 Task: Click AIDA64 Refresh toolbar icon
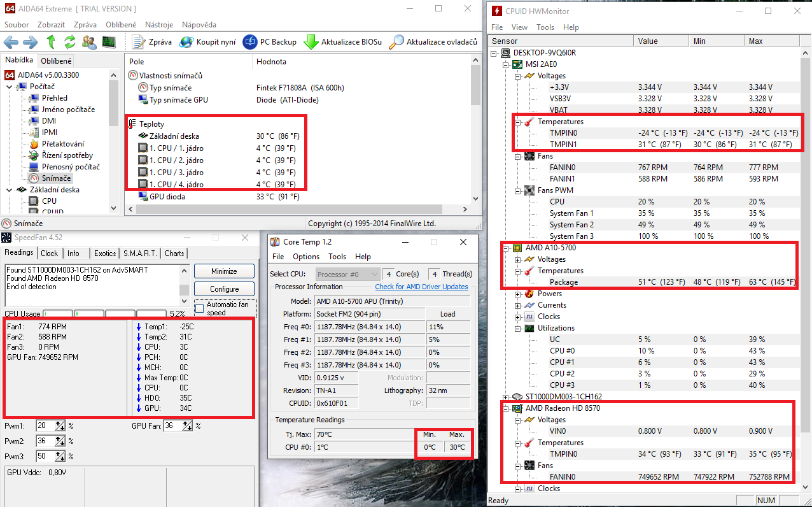70,42
